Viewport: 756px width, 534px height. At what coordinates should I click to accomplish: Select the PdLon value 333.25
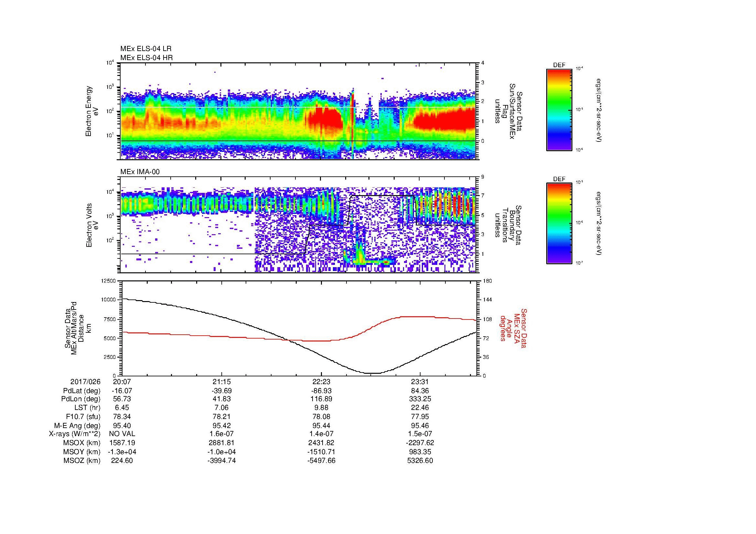click(x=420, y=399)
